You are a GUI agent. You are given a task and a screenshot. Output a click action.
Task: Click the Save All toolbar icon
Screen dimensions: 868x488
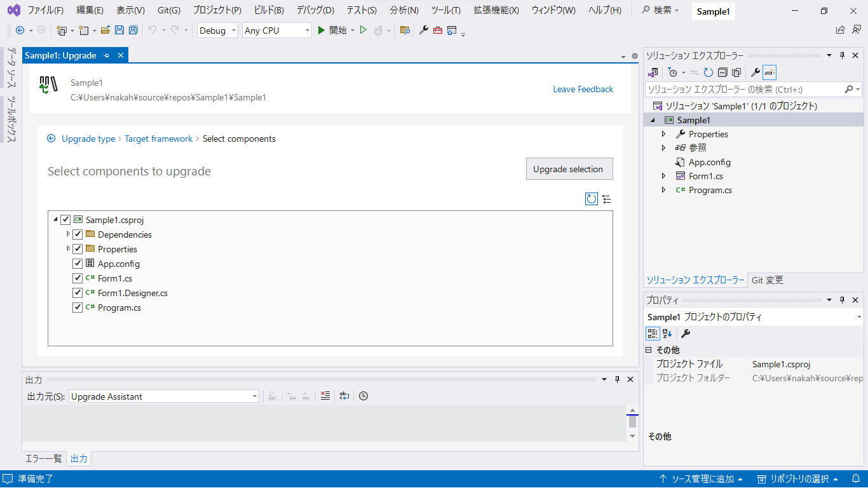coord(133,30)
